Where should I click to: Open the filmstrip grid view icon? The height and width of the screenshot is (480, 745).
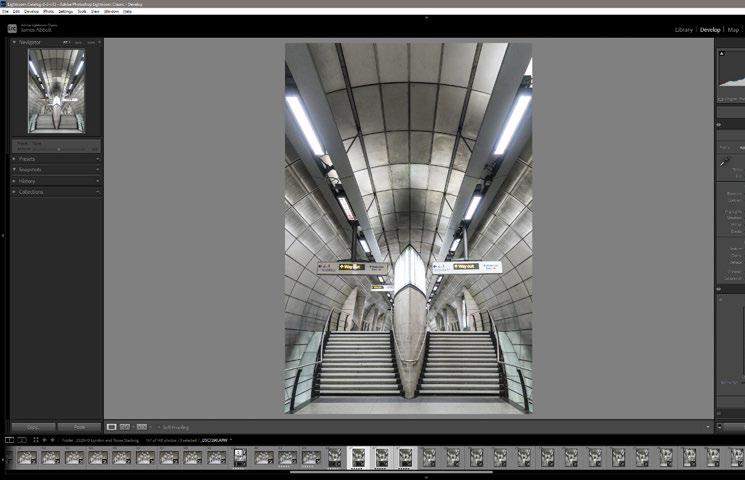click(x=35, y=439)
